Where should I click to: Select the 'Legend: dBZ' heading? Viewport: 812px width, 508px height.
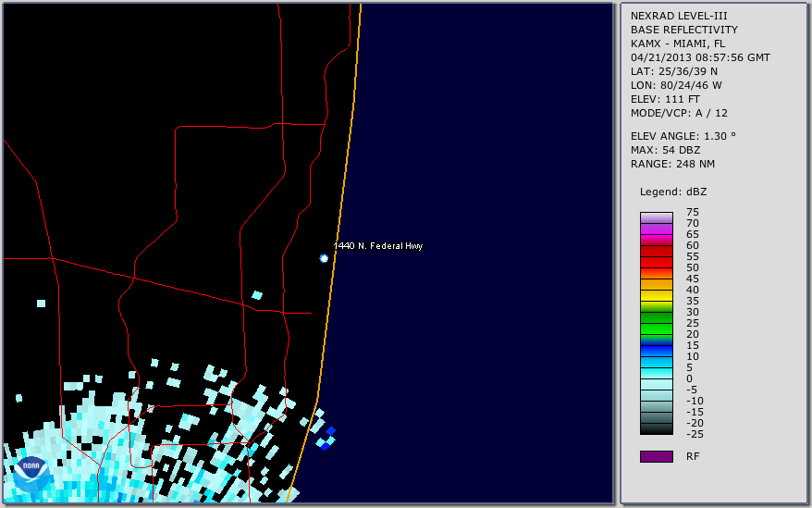(x=673, y=192)
